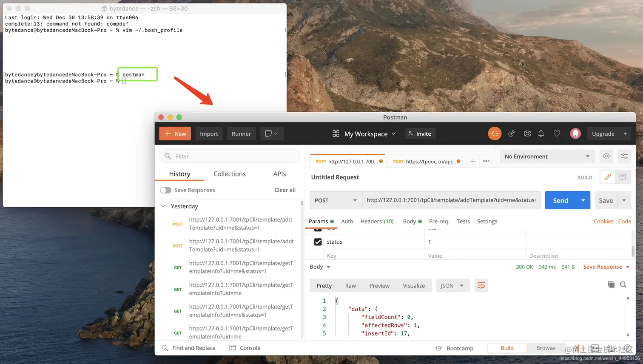Toggle the Save Responses switch

coord(166,190)
